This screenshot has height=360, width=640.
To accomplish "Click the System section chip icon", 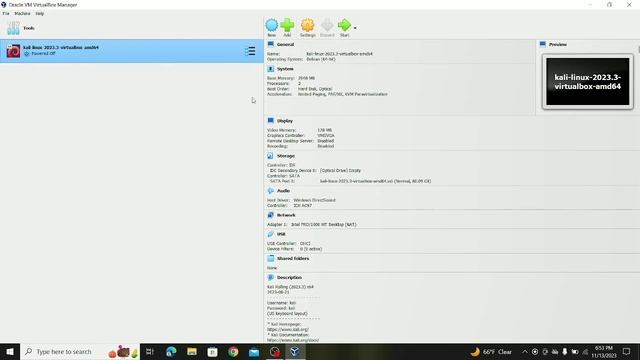I will click(271, 69).
